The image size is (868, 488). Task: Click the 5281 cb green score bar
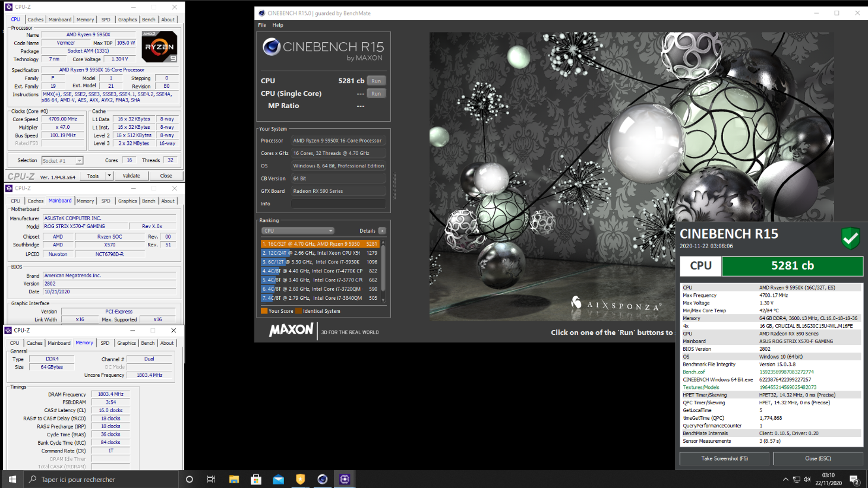pos(792,266)
